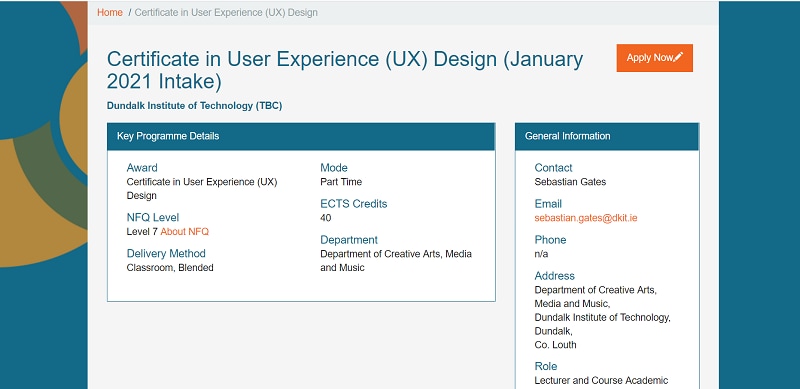Click the Role label
The height and width of the screenshot is (389, 800).
[545, 366]
